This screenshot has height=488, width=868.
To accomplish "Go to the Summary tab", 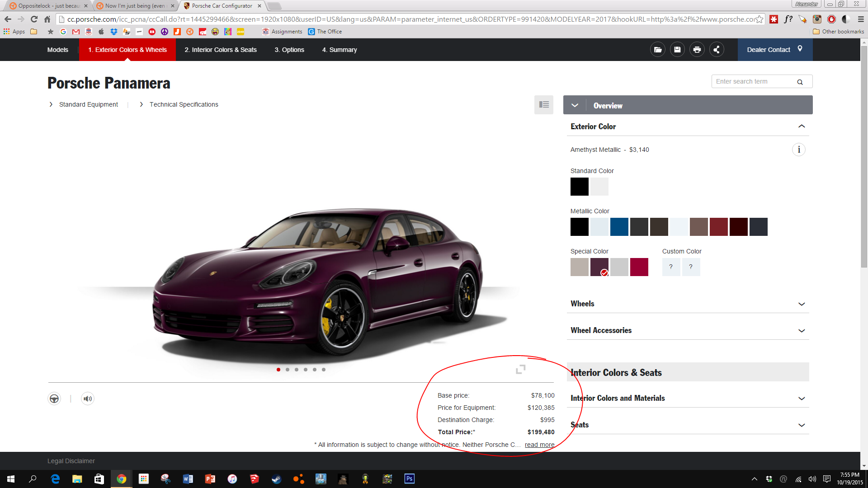I will point(340,50).
